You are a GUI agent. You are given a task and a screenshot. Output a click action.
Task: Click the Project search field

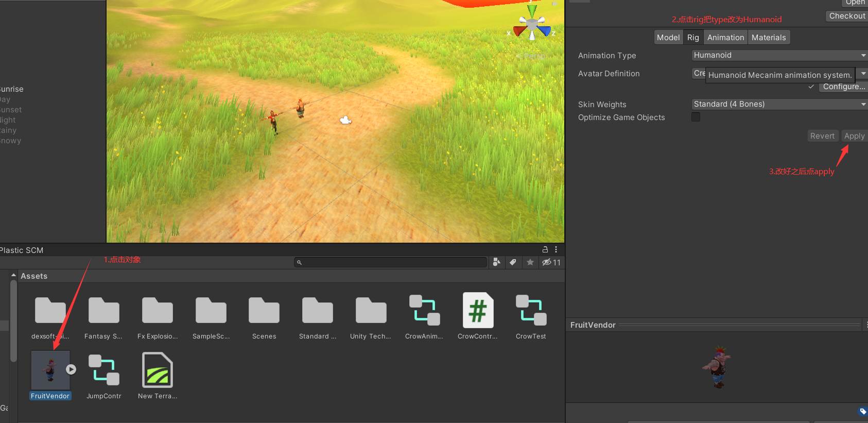coord(391,262)
